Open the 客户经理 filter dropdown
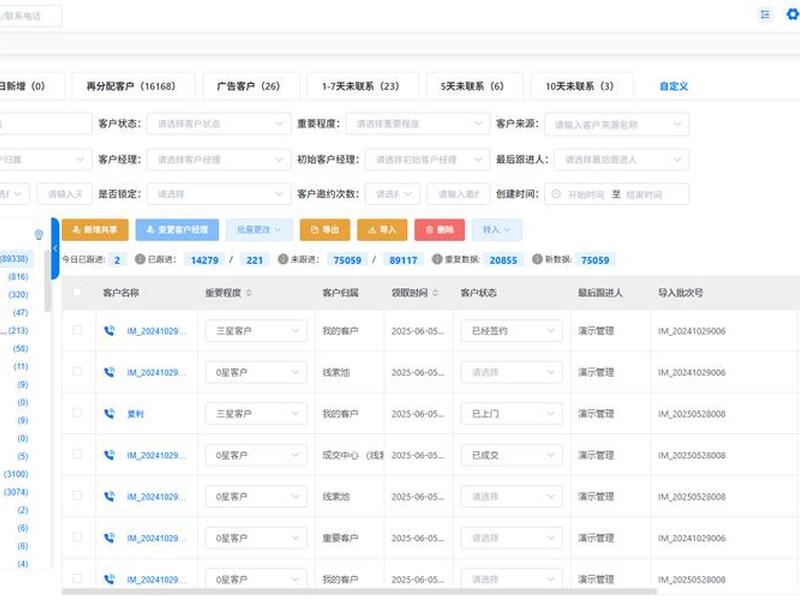The width and height of the screenshot is (800, 600). pyautogui.click(x=219, y=159)
